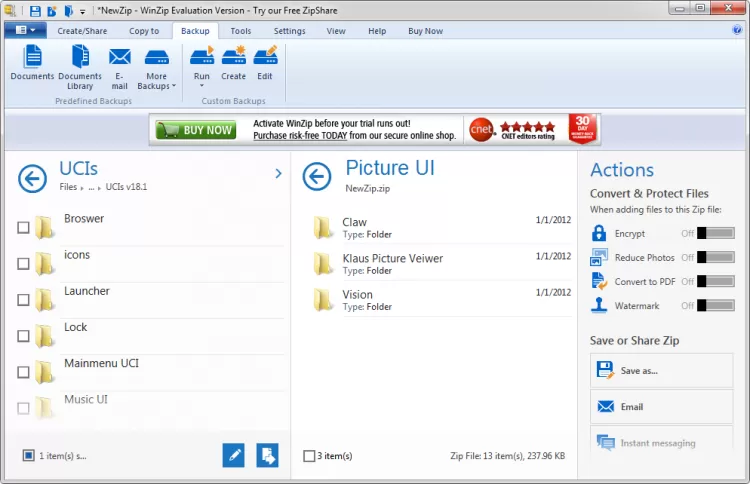Viewport: 750px width, 484px height.
Task: Open the help question mark icon
Action: pyautogui.click(x=737, y=30)
